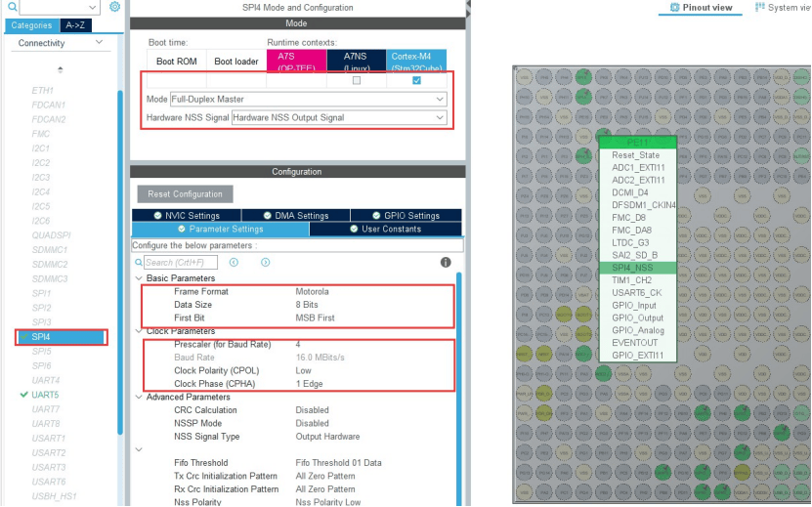Collapse the Advanced Parameters section

[139, 398]
